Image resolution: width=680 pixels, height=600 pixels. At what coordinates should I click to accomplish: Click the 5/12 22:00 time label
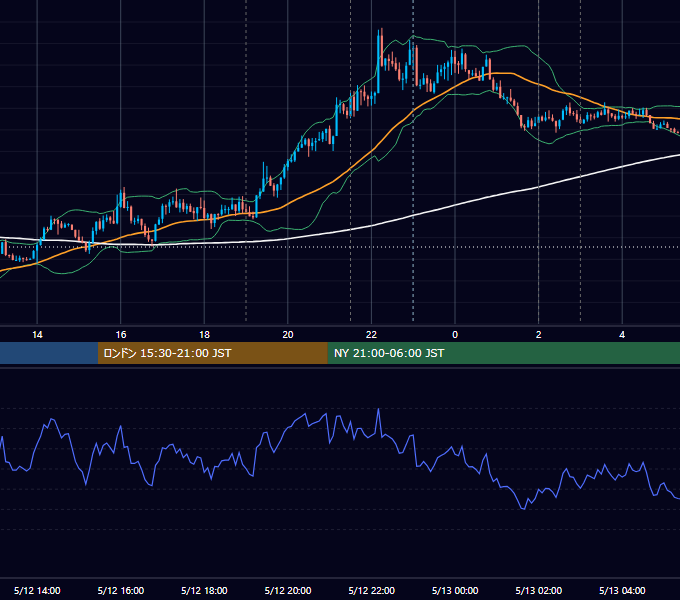coord(372,590)
